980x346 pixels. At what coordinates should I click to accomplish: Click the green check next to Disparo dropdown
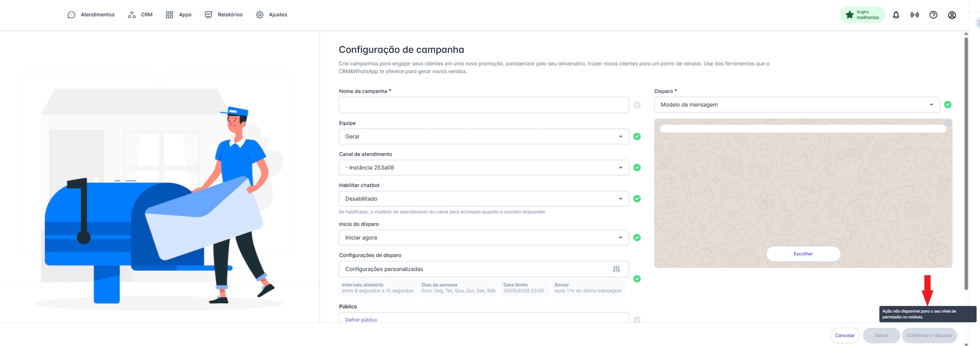[948, 105]
